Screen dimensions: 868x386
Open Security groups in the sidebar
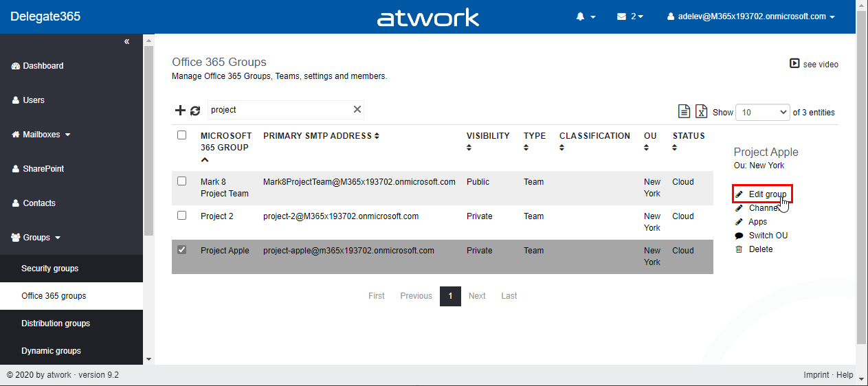(x=50, y=269)
